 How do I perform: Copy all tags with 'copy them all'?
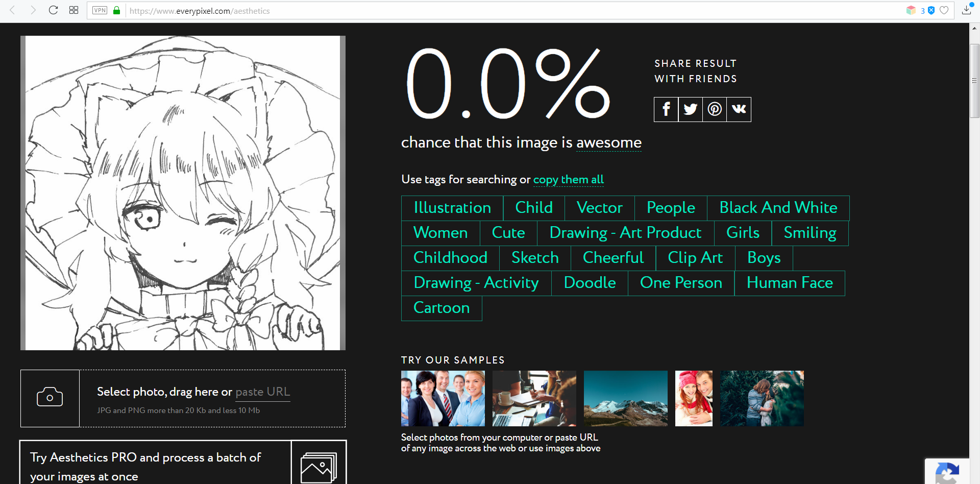(569, 180)
